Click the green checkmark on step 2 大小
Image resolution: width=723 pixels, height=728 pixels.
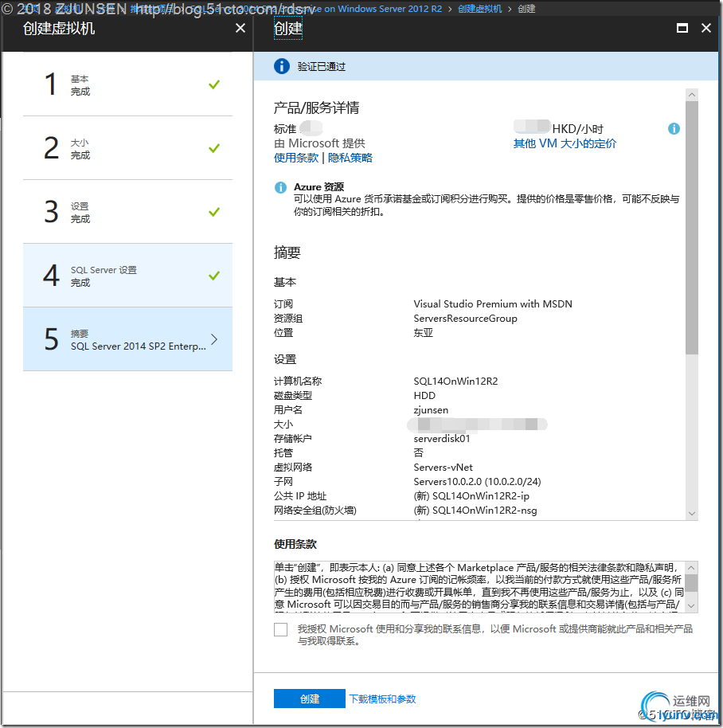(x=214, y=148)
